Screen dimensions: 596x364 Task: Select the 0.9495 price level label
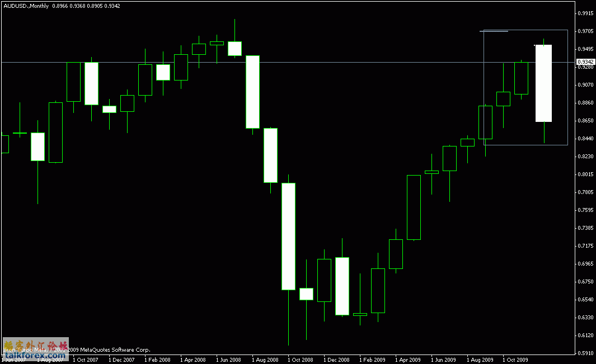585,49
